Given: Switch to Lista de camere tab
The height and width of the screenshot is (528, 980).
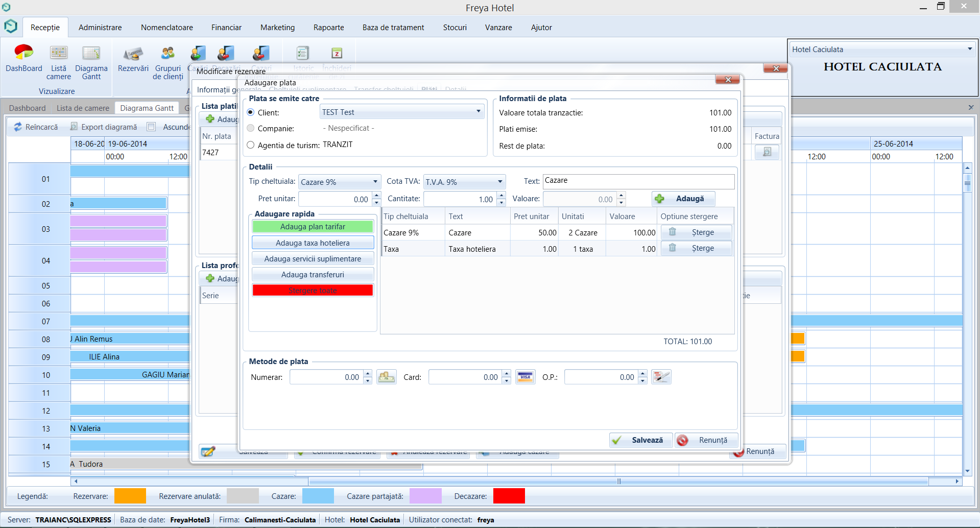Looking at the screenshot, I should pyautogui.click(x=83, y=108).
